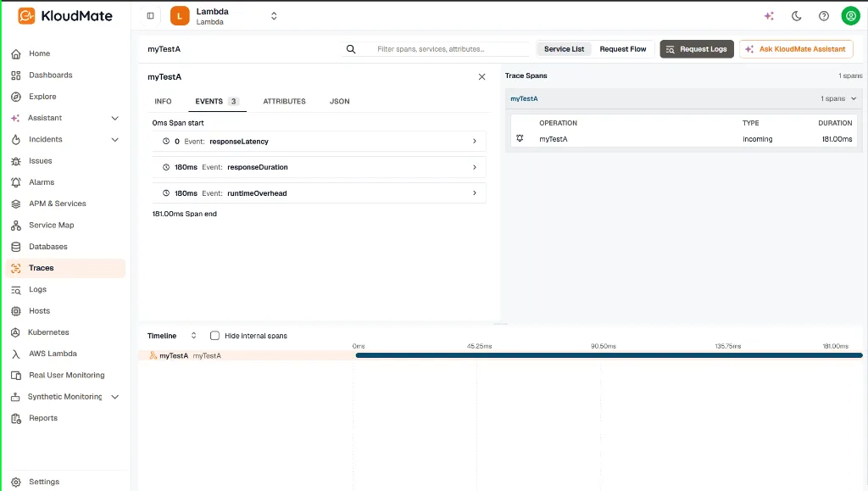
Task: Expand the Assistant sidebar chevron
Action: (114, 118)
